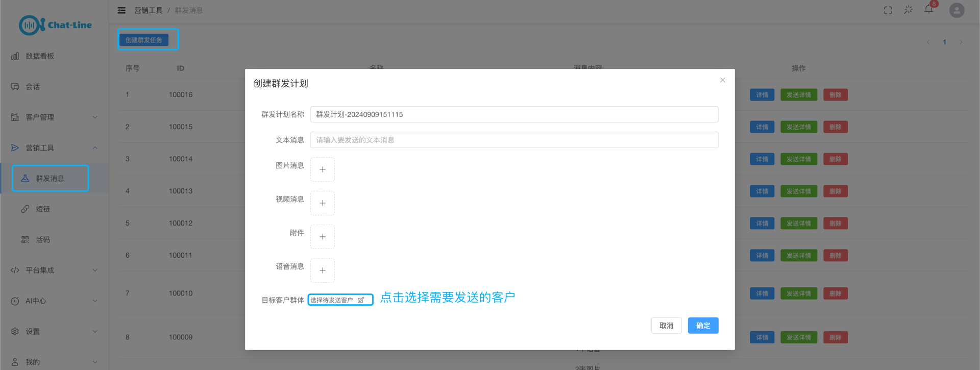This screenshot has width=980, height=370.
Task: Open the fullscreen toggle icon
Action: 888,10
